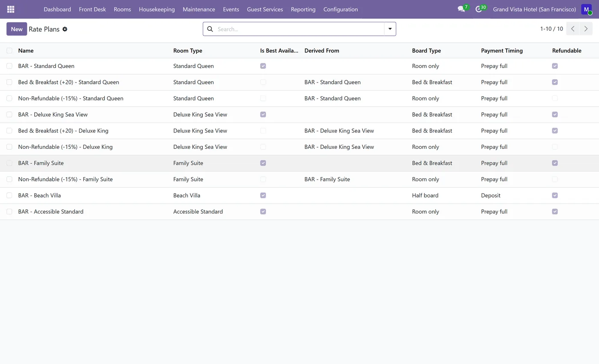The width and height of the screenshot is (599, 364).
Task: Sort by the Room Type column header
Action: 187,50
